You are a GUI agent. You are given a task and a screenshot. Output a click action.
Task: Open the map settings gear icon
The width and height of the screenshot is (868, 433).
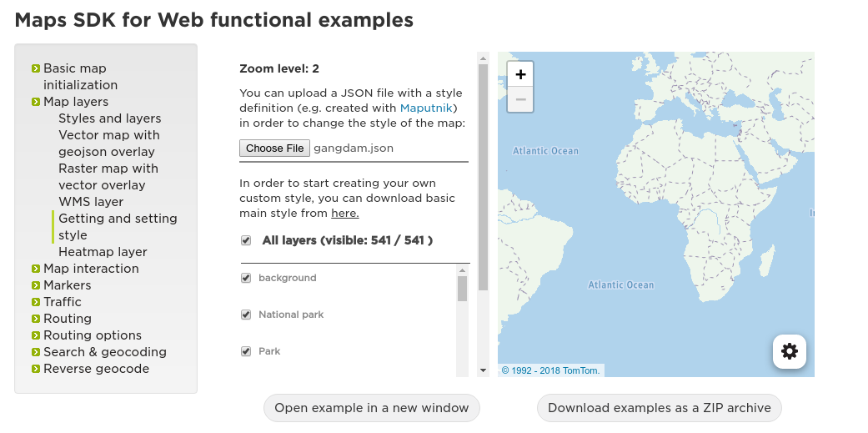click(789, 351)
